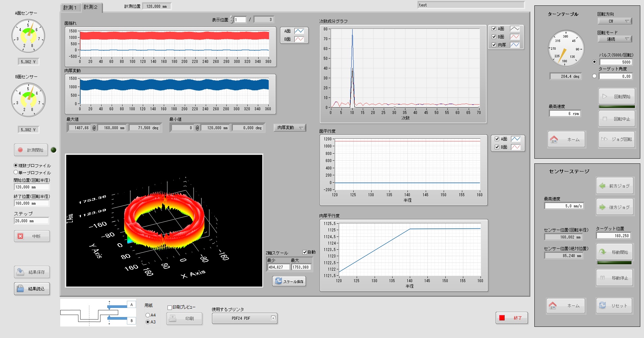Viewport: 644px width, 338px height.
Task: Switch to the 計測1 tab
Action: 70,7
